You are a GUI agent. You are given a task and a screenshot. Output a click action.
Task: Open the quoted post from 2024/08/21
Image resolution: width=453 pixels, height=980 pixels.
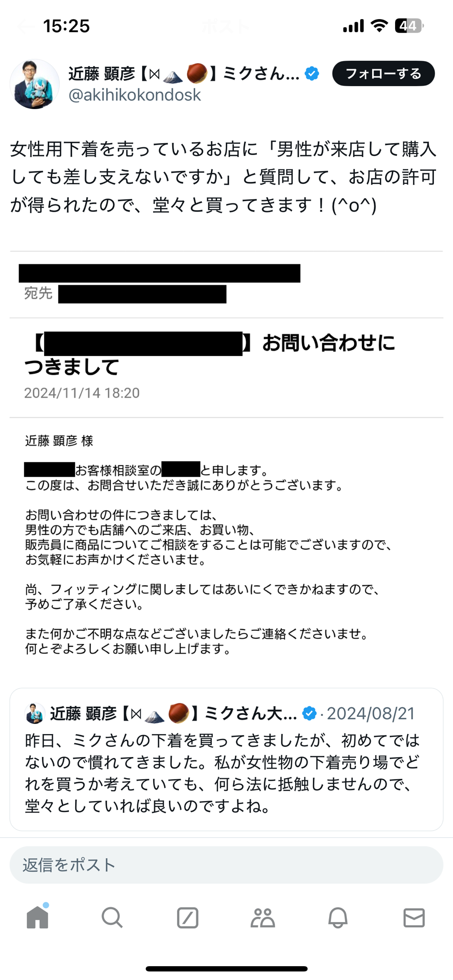(226, 759)
